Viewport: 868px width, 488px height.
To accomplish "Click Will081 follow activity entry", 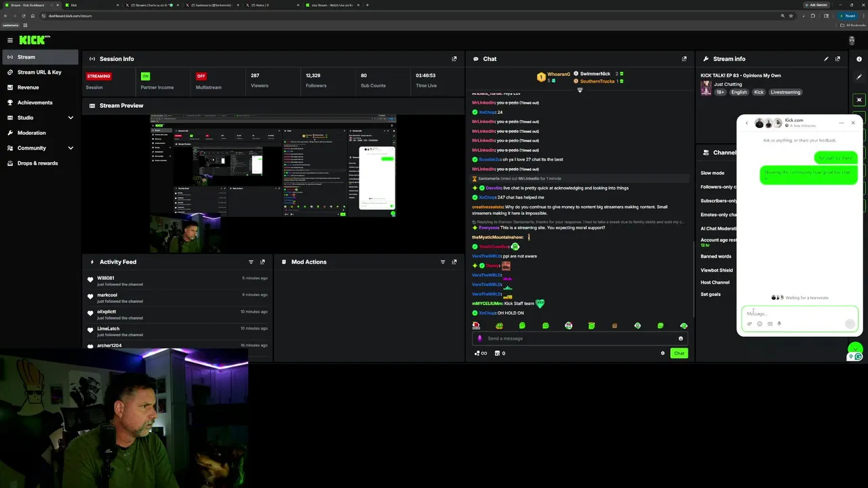I will pos(178,281).
